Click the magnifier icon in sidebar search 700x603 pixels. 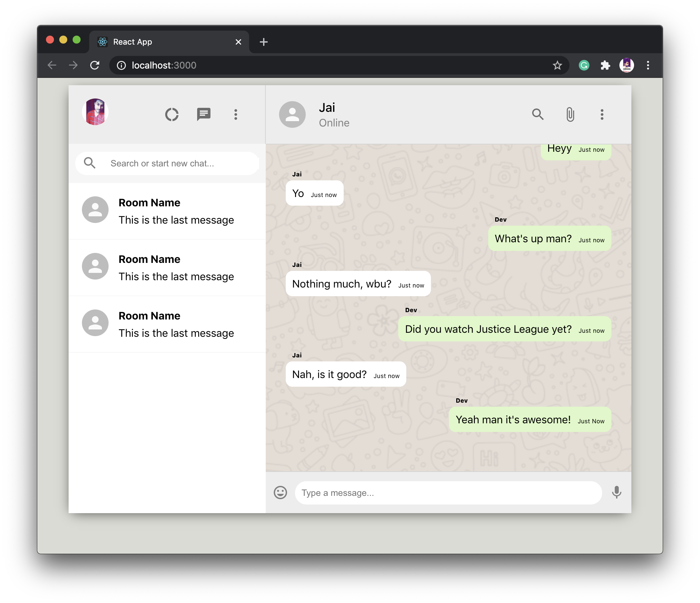pyautogui.click(x=90, y=163)
